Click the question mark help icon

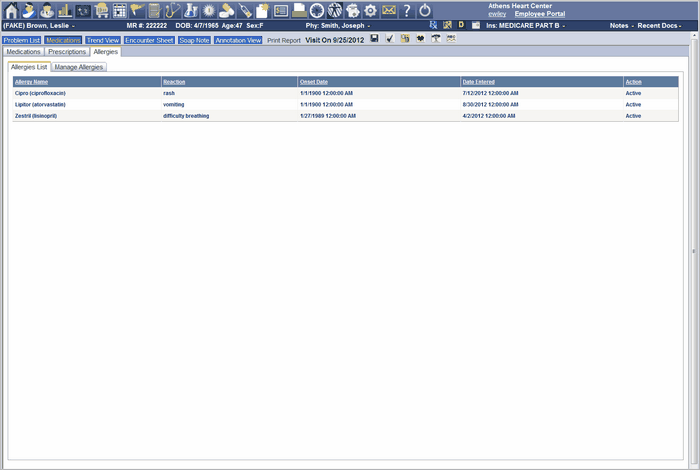407,10
